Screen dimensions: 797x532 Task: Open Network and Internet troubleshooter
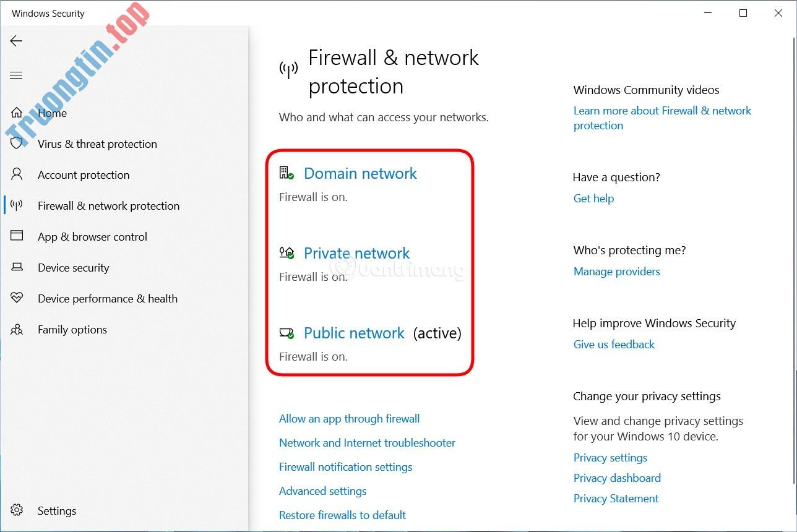tap(367, 443)
